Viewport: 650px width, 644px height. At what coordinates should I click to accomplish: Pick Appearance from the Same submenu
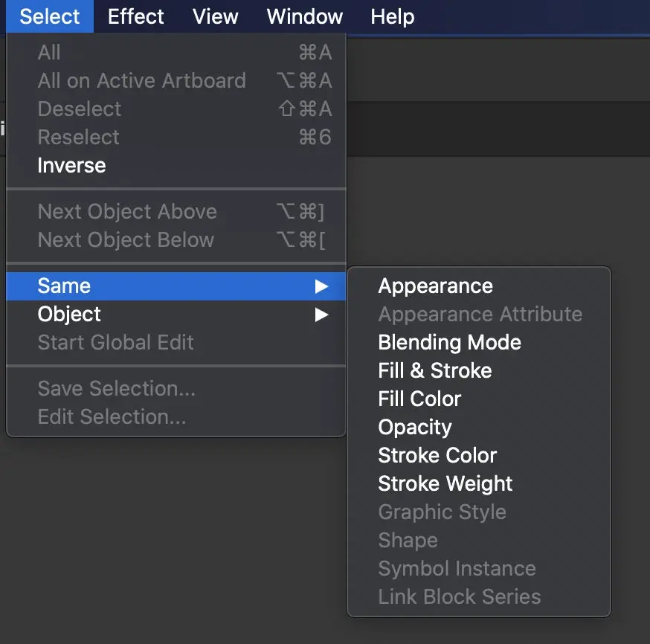pos(435,286)
